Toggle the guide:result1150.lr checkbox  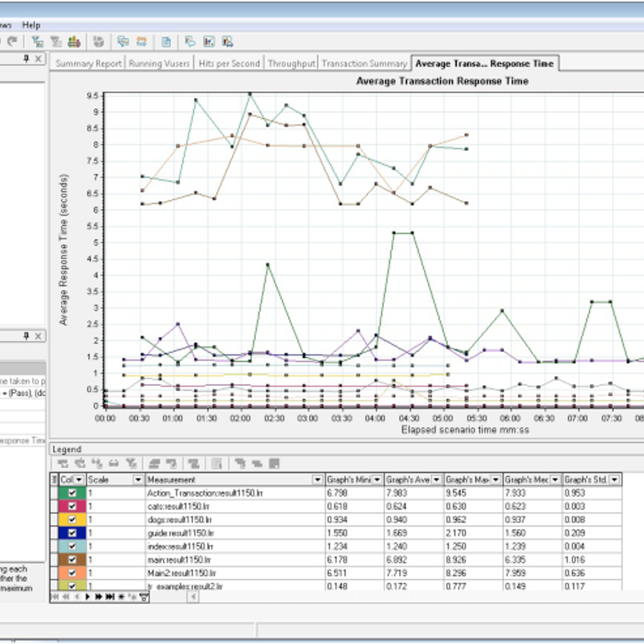point(72,533)
